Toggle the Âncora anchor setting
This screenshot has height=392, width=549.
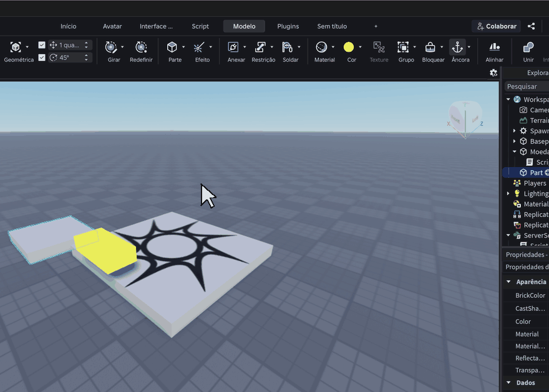point(457,47)
